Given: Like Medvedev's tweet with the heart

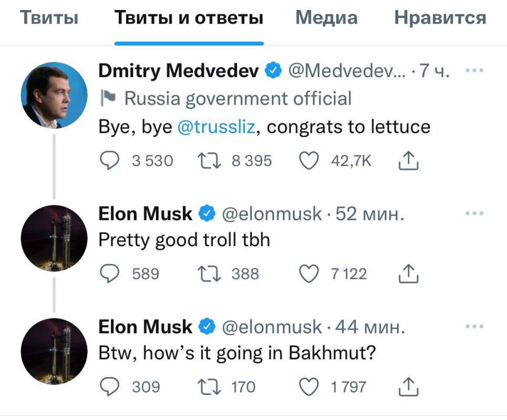Looking at the screenshot, I should (x=310, y=161).
